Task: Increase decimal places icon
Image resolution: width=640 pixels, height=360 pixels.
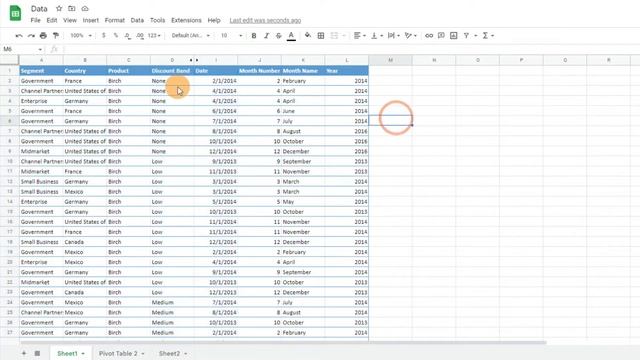Action: (140, 36)
